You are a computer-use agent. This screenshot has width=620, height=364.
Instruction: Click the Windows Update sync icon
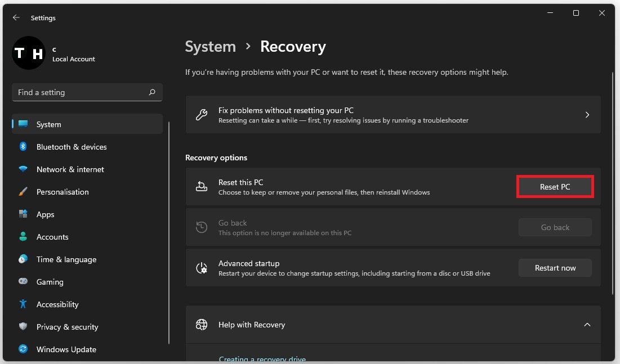click(23, 349)
